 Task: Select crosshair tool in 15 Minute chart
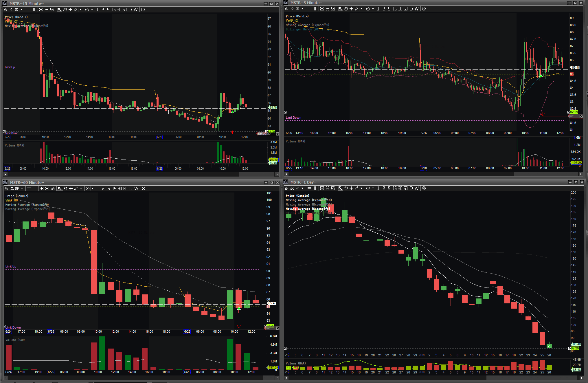[70, 10]
